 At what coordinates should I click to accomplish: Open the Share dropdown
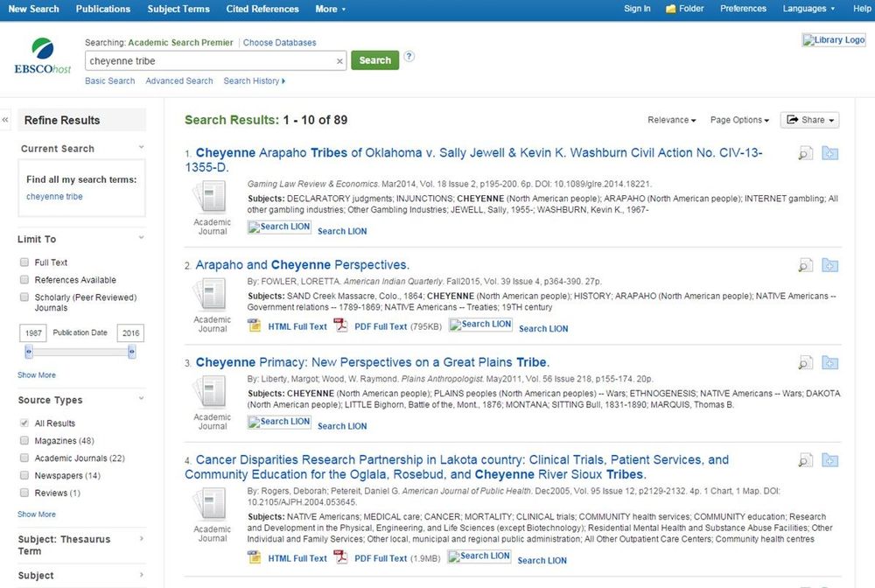point(809,120)
